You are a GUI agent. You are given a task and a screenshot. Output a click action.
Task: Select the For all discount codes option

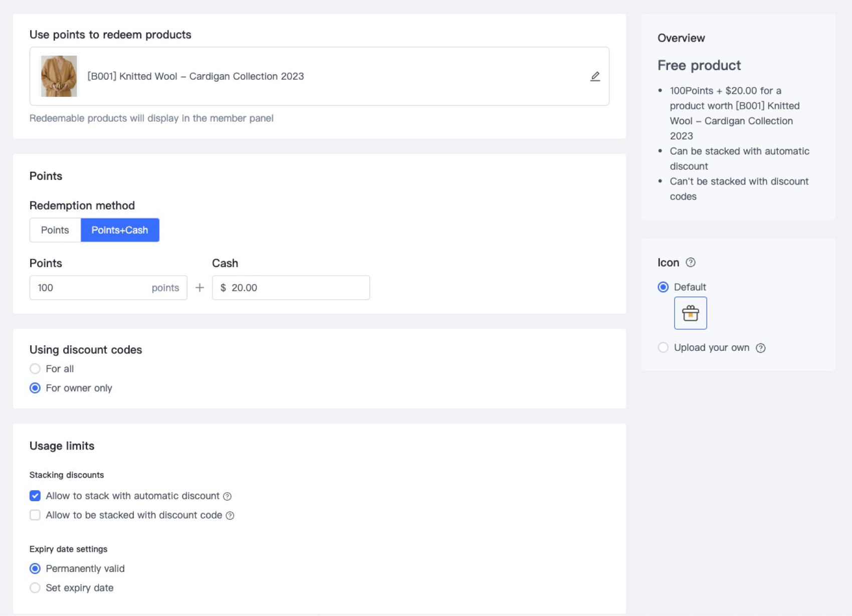(x=35, y=369)
